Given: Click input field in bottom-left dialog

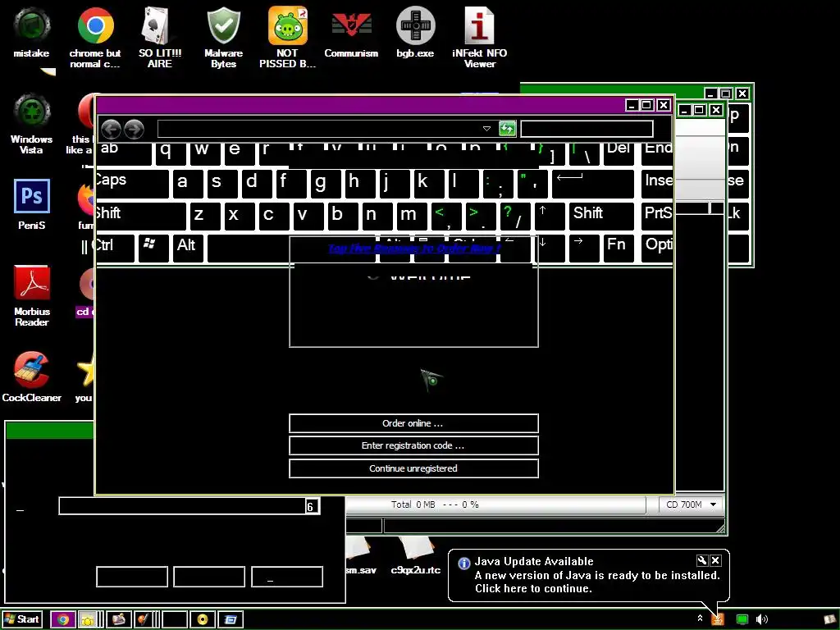Looking at the screenshot, I should click(189, 506).
